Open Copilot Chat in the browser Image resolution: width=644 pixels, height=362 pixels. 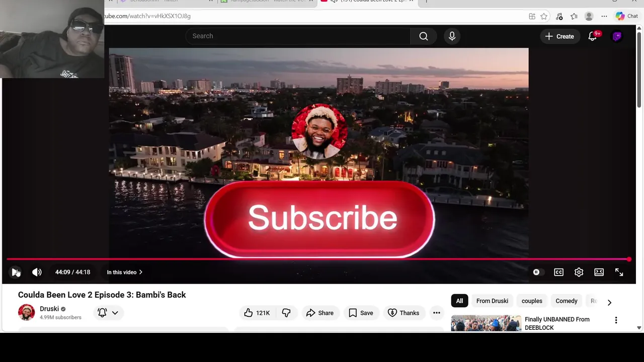(x=627, y=16)
